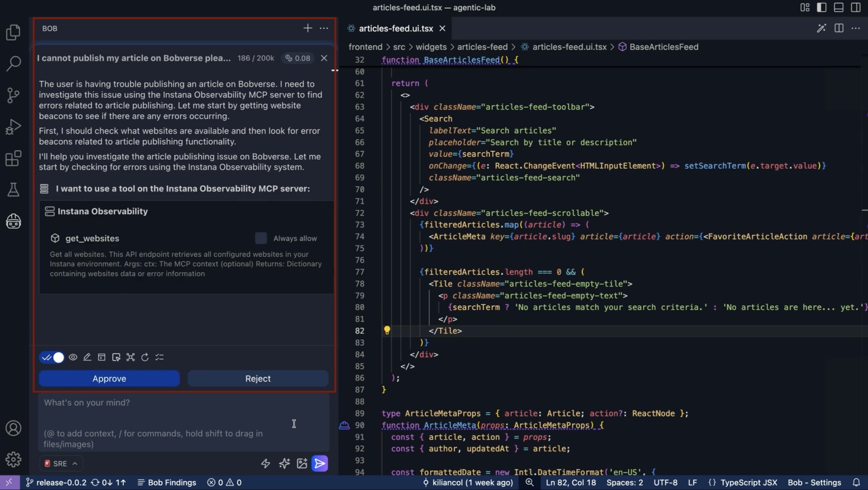
Task: Open Source Control in activity bar
Action: 14,95
